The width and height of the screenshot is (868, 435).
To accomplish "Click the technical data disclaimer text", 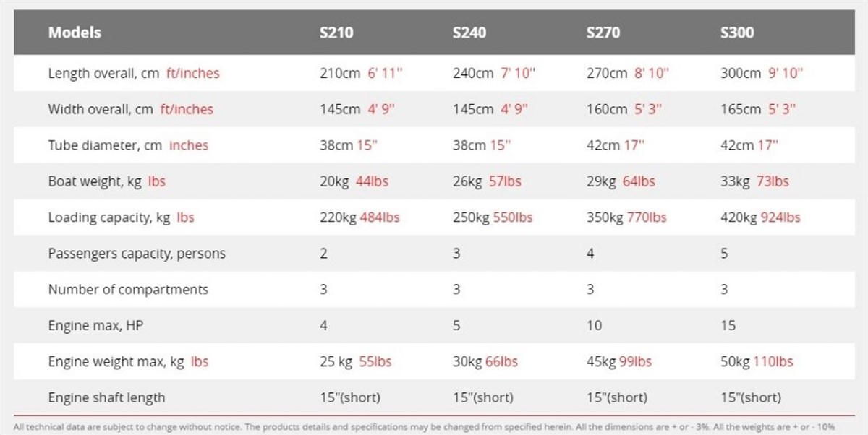I will (434, 426).
